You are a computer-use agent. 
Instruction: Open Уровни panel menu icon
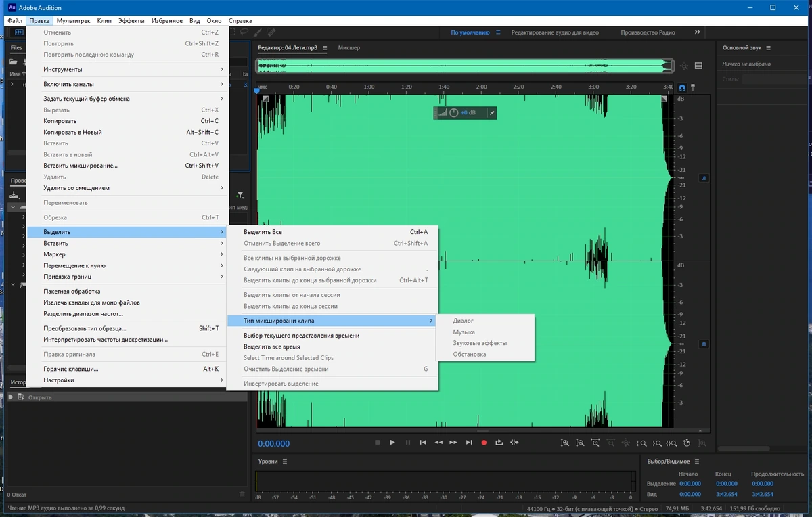(x=285, y=462)
